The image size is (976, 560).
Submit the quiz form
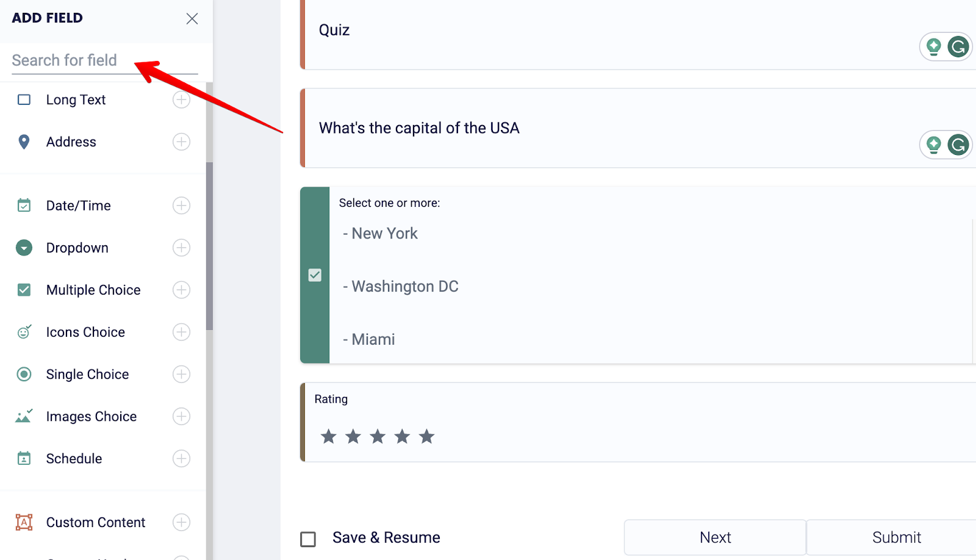(x=896, y=537)
